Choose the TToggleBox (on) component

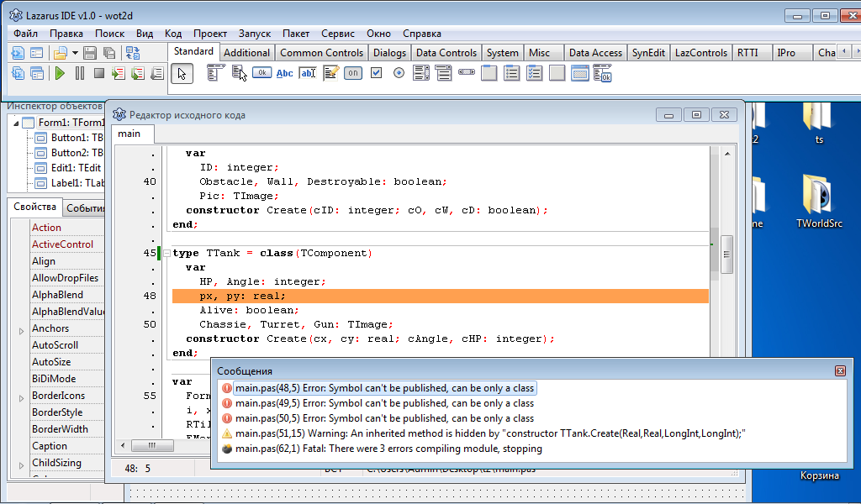coord(353,73)
